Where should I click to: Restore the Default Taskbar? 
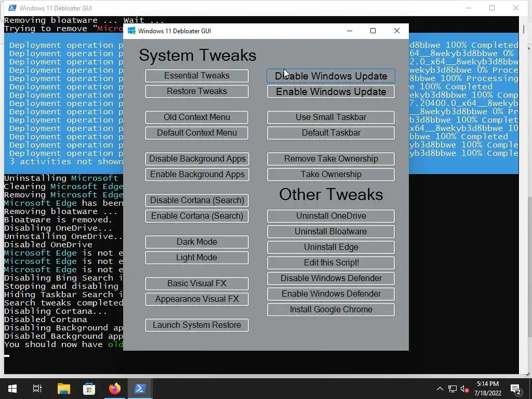pos(331,132)
